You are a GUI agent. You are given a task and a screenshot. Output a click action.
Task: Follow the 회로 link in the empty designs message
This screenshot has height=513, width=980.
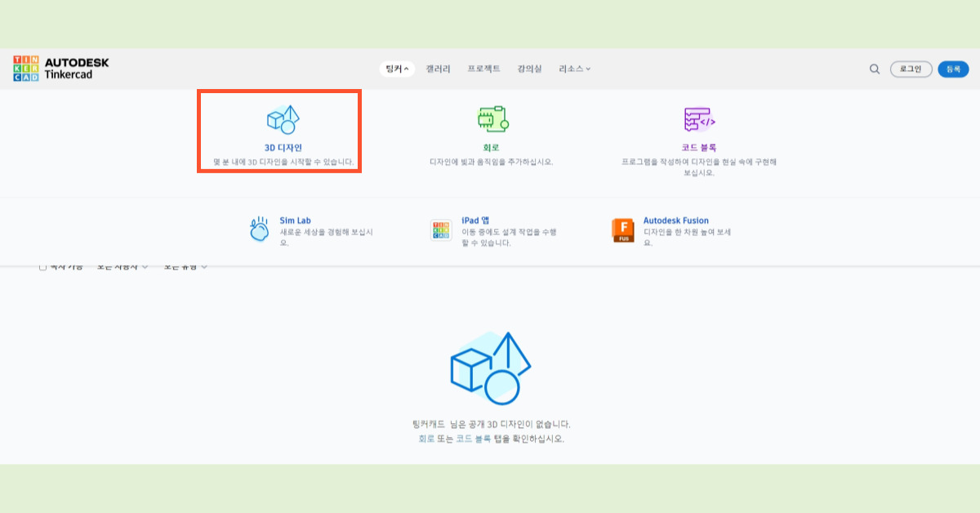coord(426,439)
